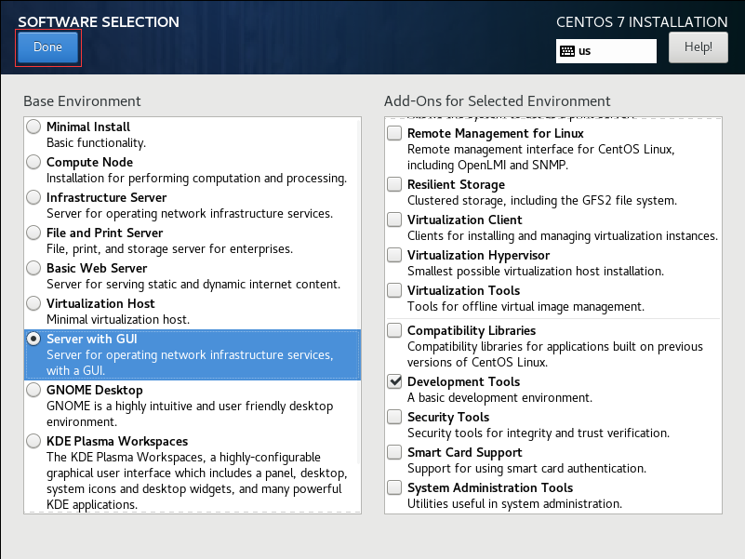Select Minimal Install radio button
745x560 pixels.
33,127
